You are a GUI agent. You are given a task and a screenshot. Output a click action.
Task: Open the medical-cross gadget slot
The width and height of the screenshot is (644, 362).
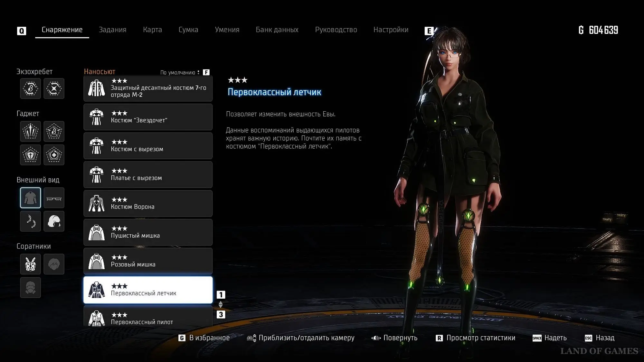point(54,155)
